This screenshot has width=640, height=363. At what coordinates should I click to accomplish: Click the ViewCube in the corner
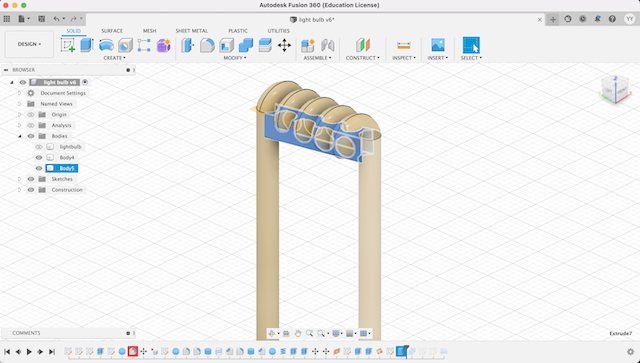pos(615,89)
